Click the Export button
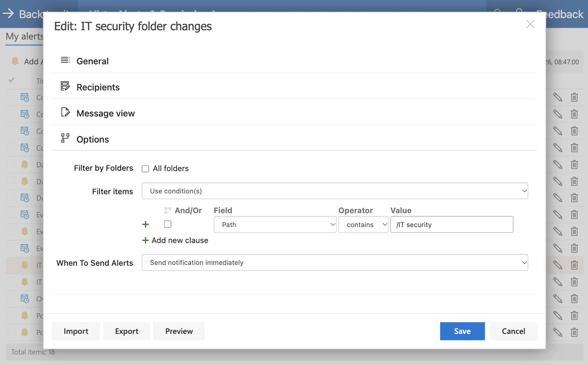Screen dimensions: 588x365 (x=127, y=331)
